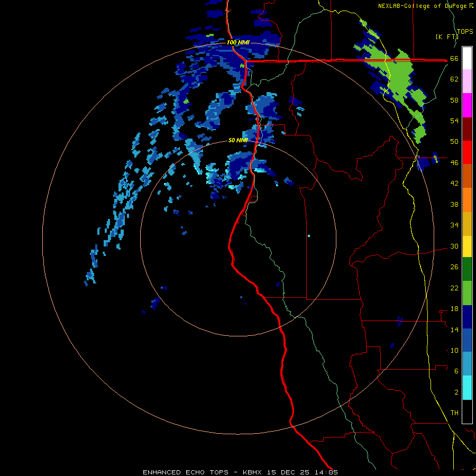Click the bright red 50 kft swatch
Image resolution: width=476 pixels, height=476 pixels.
(x=467, y=152)
